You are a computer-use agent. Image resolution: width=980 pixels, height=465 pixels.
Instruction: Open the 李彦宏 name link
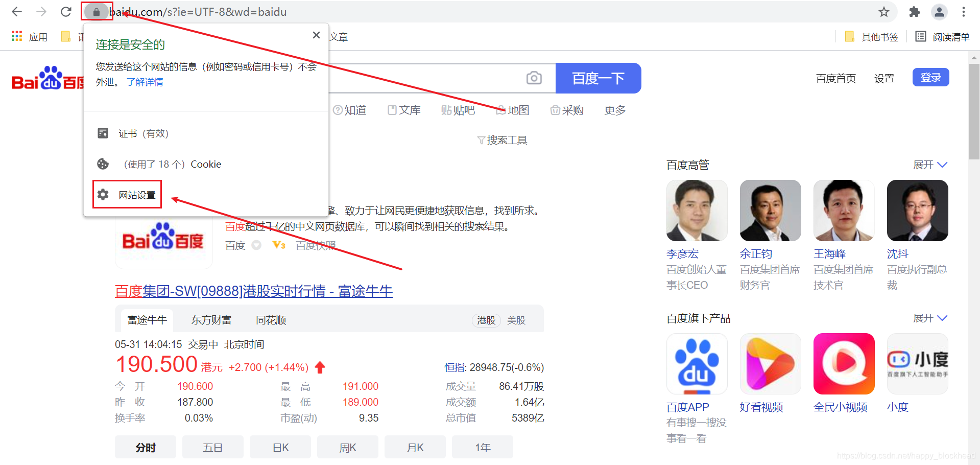(682, 253)
